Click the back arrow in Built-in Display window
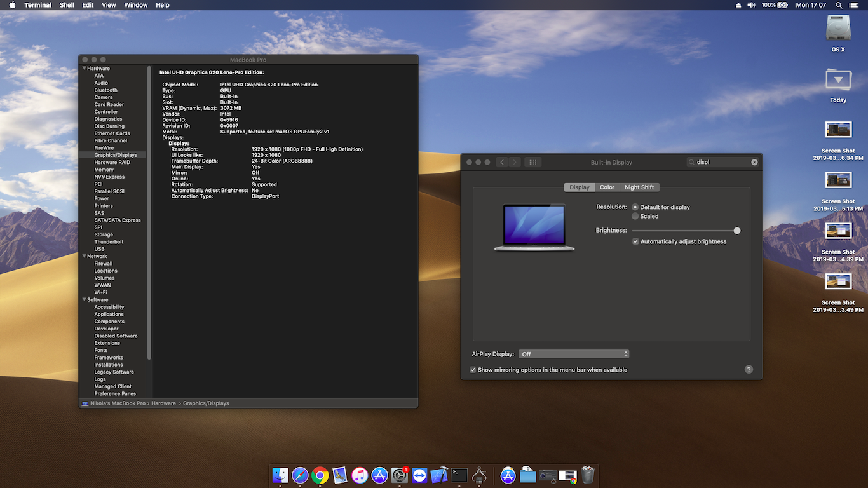The width and height of the screenshot is (868, 488). click(502, 162)
